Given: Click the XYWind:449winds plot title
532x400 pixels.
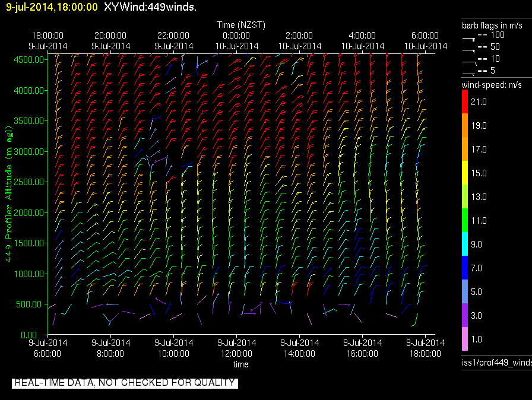Looking at the screenshot, I should click(x=150, y=7).
